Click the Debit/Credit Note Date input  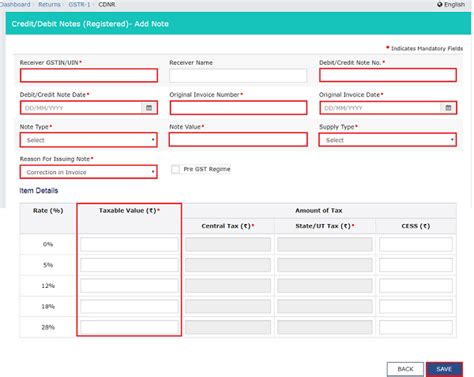81,108
